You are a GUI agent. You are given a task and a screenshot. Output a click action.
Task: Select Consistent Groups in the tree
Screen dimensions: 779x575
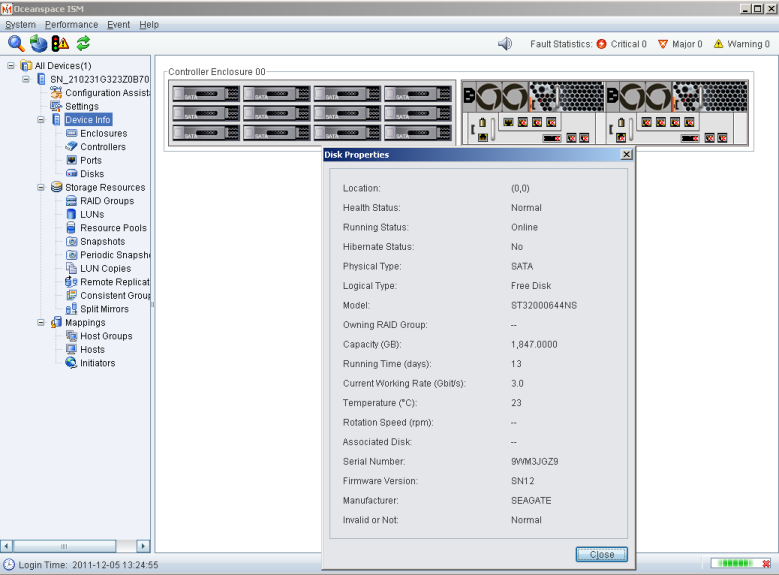tap(115, 295)
